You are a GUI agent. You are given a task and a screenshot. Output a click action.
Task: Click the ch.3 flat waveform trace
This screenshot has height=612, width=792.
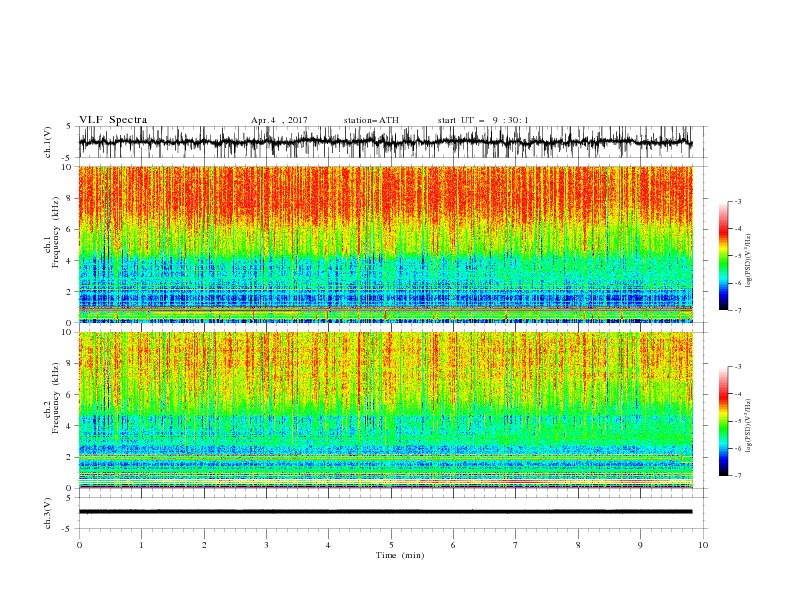coord(385,512)
